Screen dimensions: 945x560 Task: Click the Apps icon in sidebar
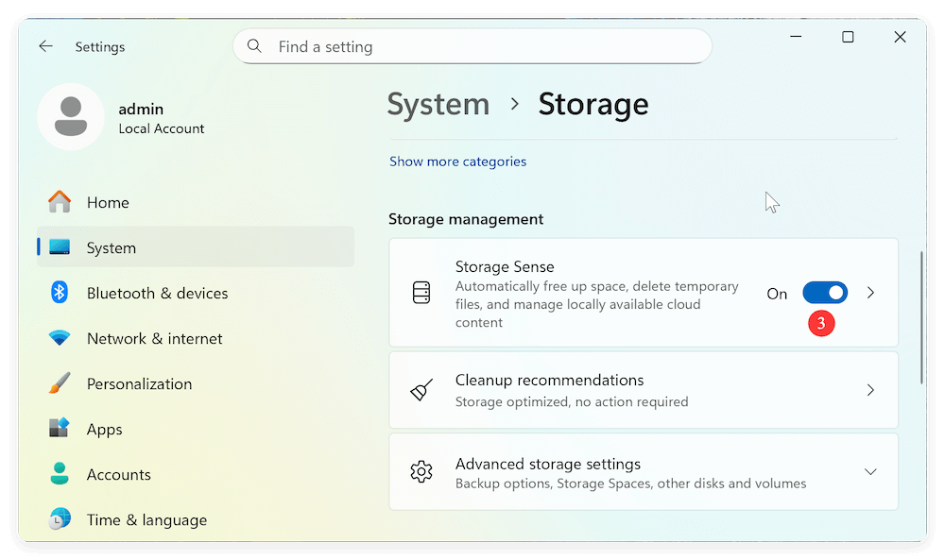60,429
